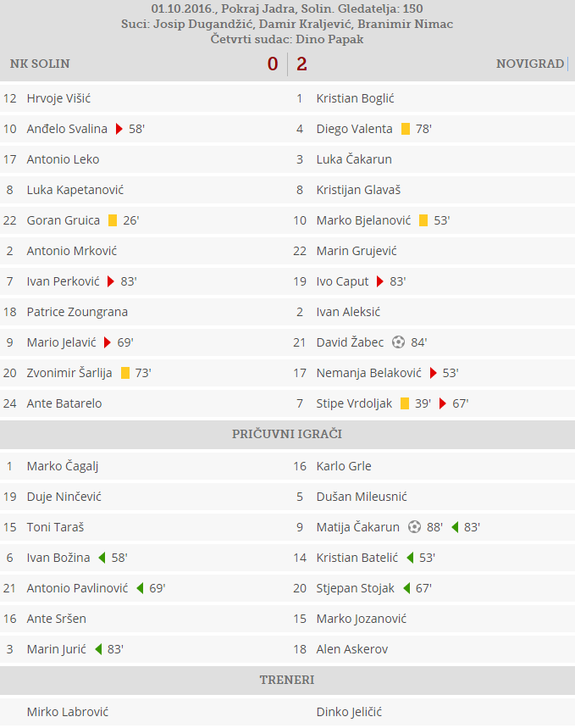575x728 pixels.
Task: Click the green substitution arrow next to Ivan Božina
Action: tap(102, 558)
